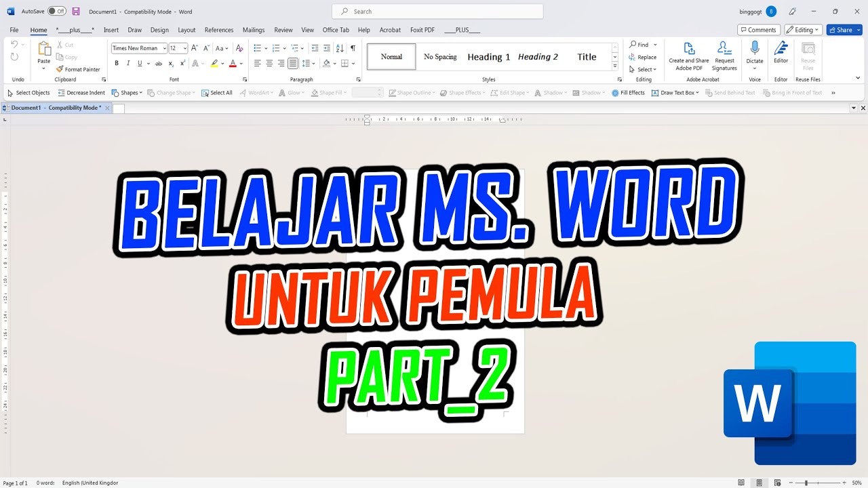
Task: Open the Find dropdown arrow
Action: pos(655,45)
